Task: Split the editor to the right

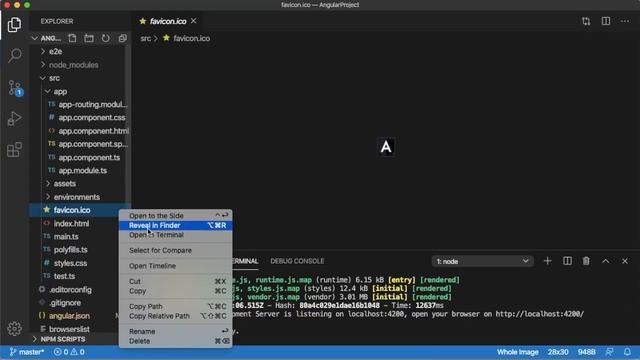Action: (606, 21)
